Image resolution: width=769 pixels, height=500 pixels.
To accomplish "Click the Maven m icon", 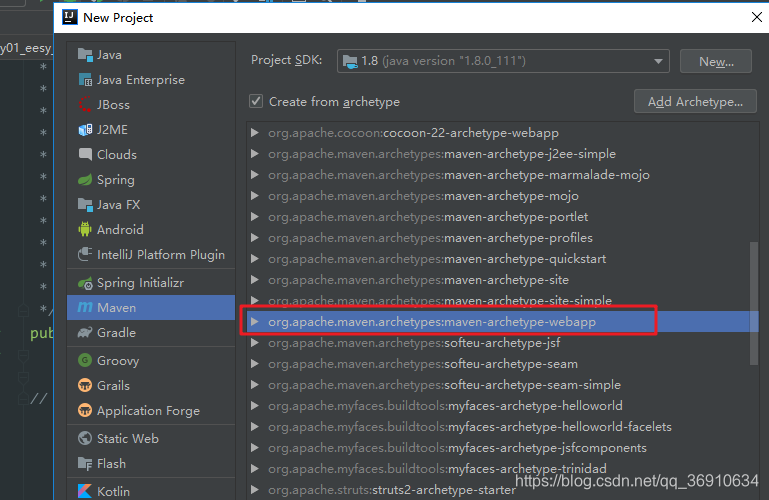I will pyautogui.click(x=85, y=307).
